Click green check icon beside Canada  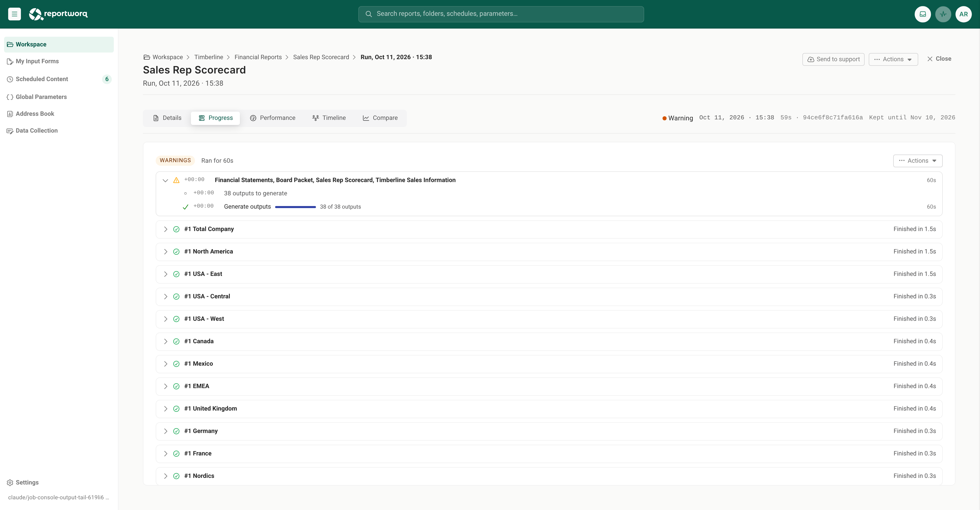click(x=176, y=341)
